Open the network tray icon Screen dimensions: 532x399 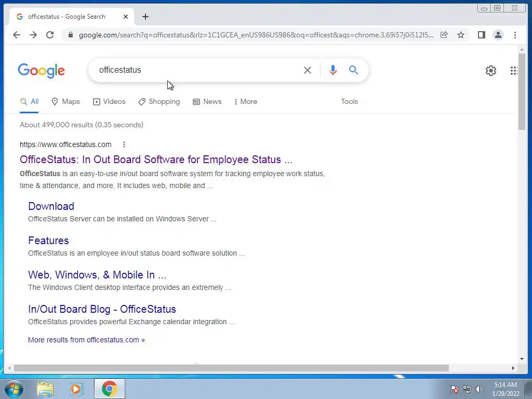pos(467,389)
